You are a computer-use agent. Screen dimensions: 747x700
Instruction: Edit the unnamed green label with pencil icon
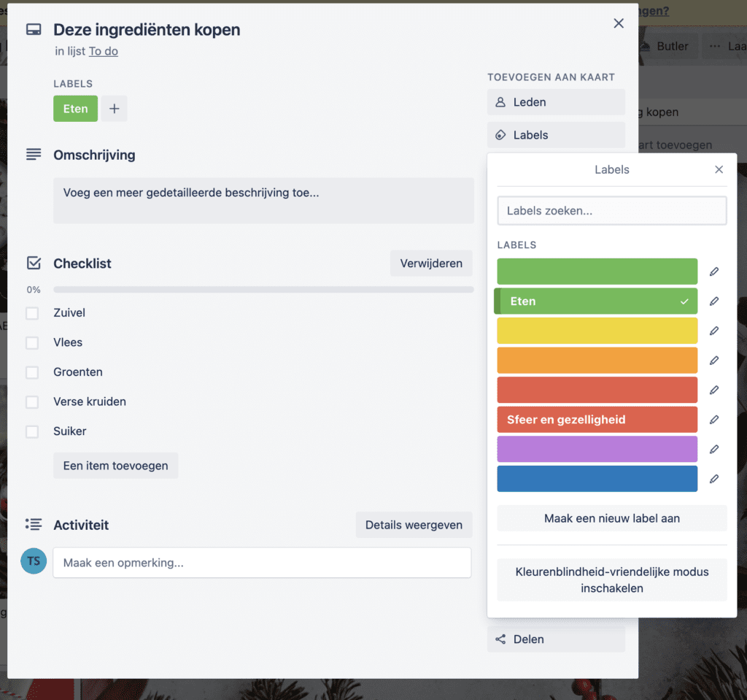click(713, 272)
